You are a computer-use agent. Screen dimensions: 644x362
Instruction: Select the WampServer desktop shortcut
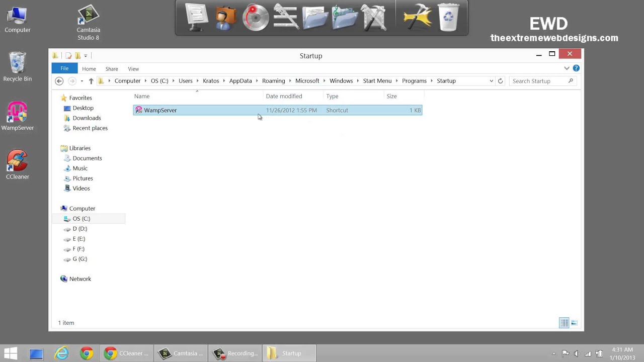click(x=18, y=116)
